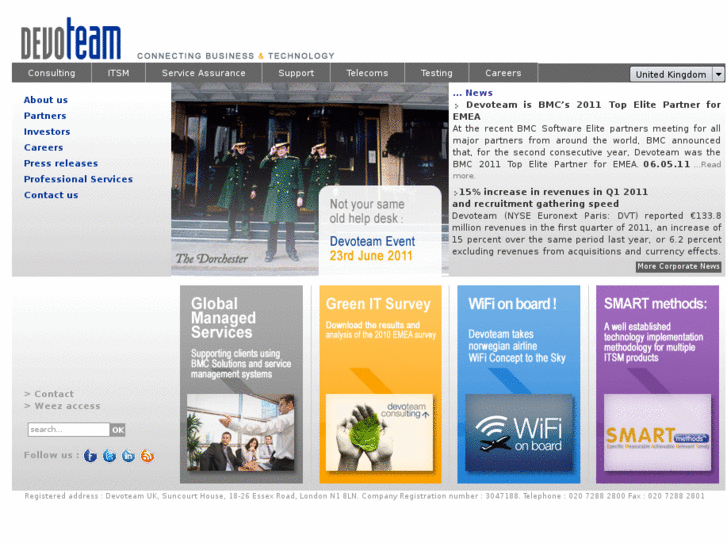Open the Green IT Survey card
The image size is (727, 545).
(380, 384)
